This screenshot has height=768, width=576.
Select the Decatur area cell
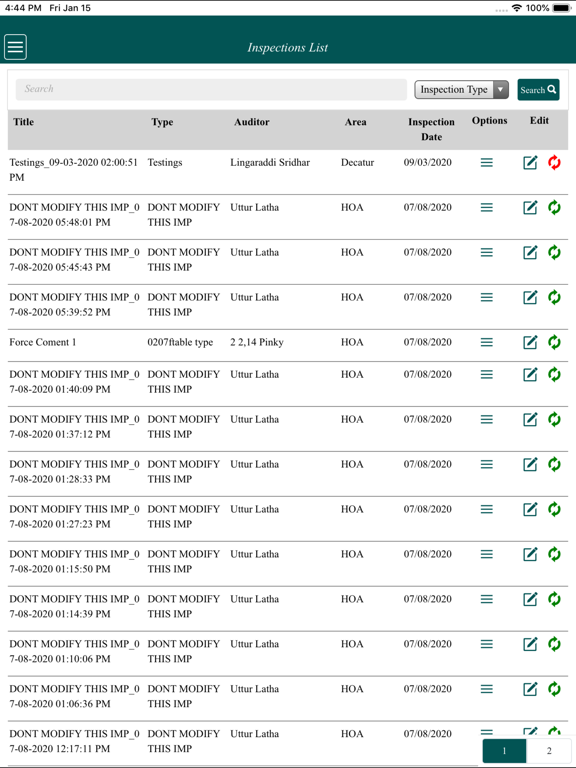click(x=357, y=162)
